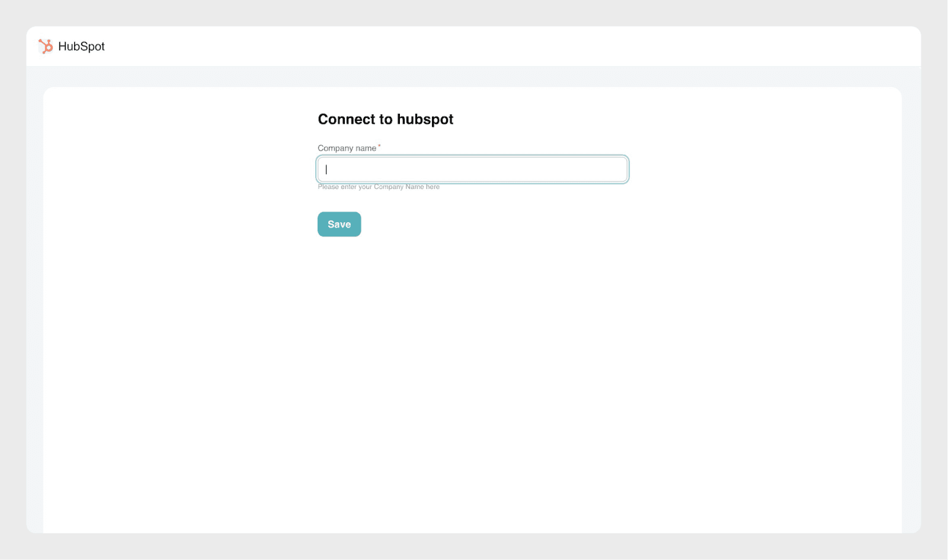Click the word 'name' in field label

(x=366, y=148)
